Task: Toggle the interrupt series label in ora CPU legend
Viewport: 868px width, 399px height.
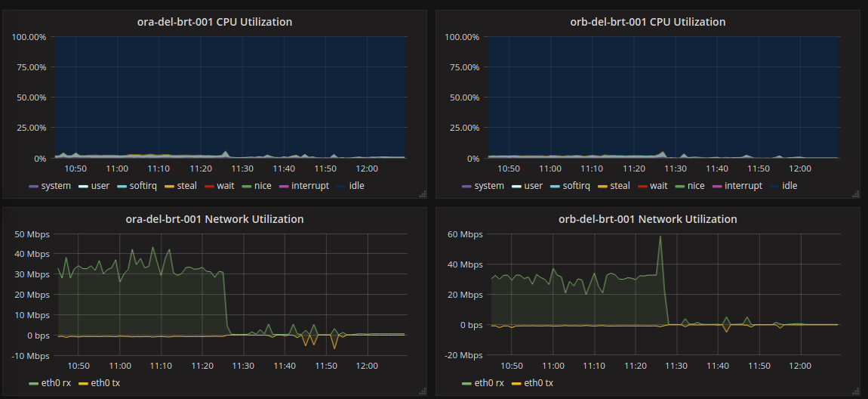Action: tap(310, 186)
